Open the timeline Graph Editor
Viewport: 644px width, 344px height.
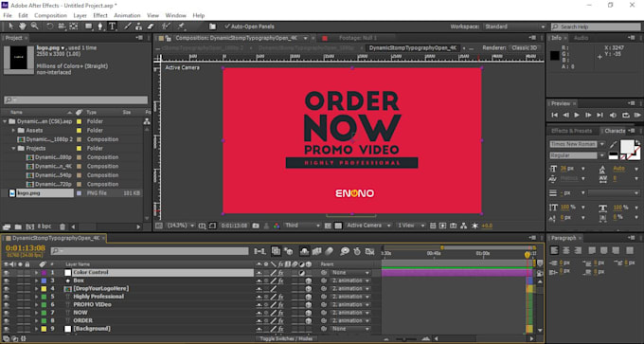pyautogui.click(x=370, y=251)
